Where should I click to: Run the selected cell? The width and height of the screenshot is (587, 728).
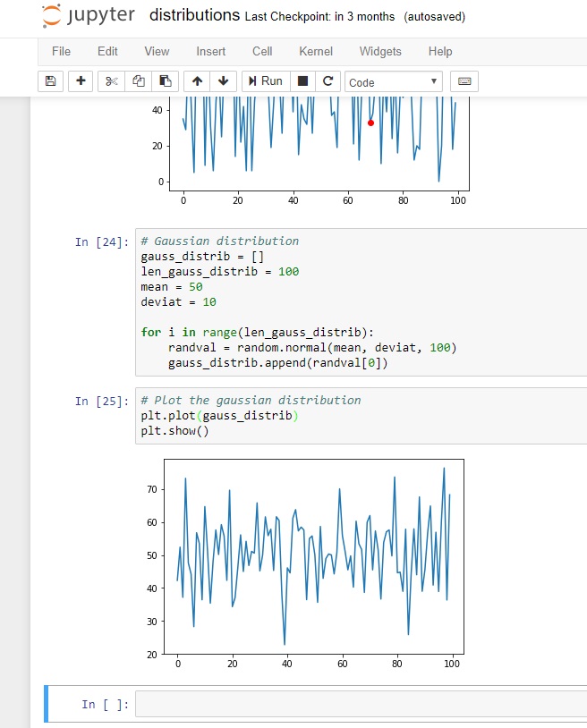pos(266,81)
